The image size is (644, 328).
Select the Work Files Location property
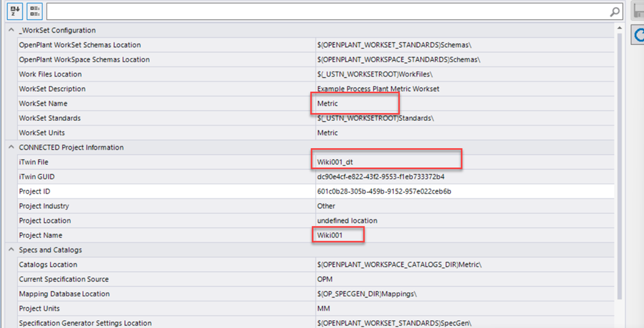50,75
